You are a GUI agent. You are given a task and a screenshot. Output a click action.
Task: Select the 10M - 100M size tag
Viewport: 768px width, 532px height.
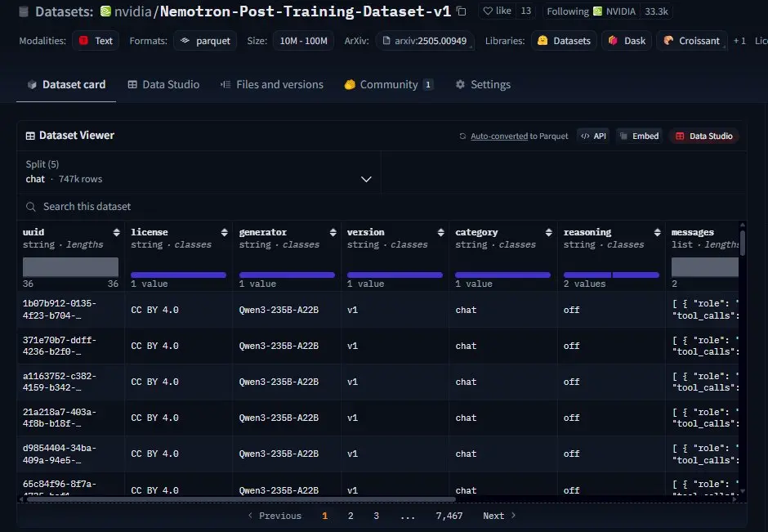pos(303,41)
